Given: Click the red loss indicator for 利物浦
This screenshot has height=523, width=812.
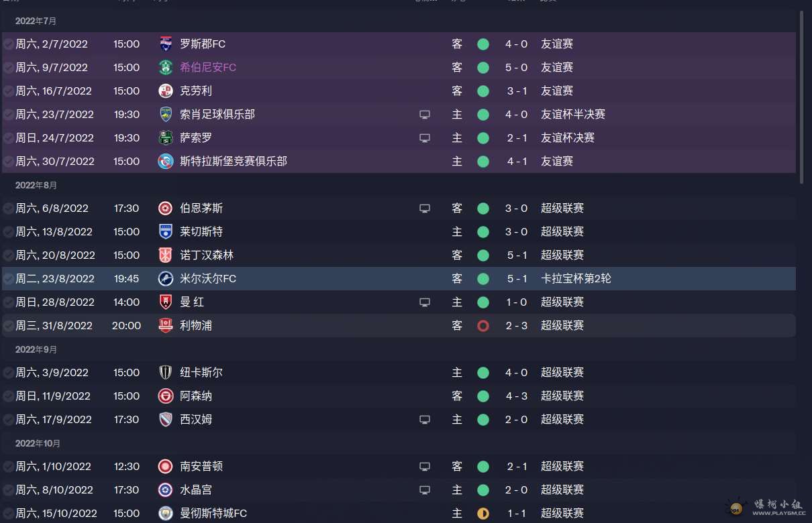Looking at the screenshot, I should pyautogui.click(x=483, y=326).
